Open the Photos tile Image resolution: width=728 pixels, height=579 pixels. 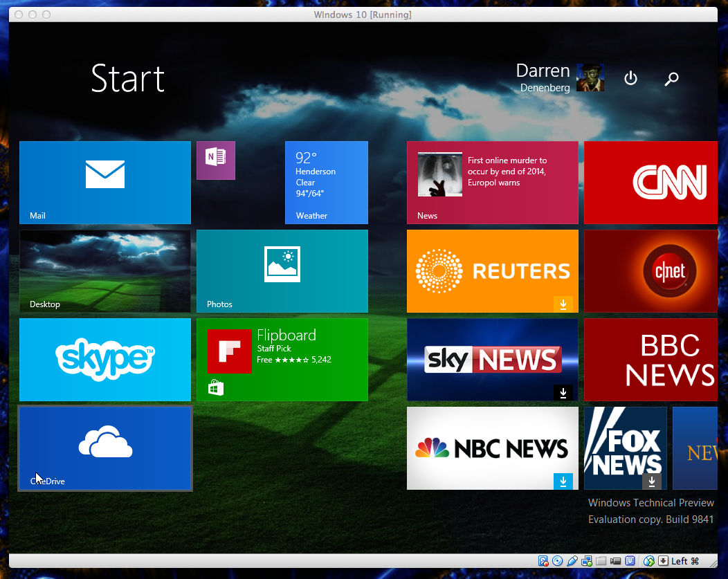click(282, 271)
